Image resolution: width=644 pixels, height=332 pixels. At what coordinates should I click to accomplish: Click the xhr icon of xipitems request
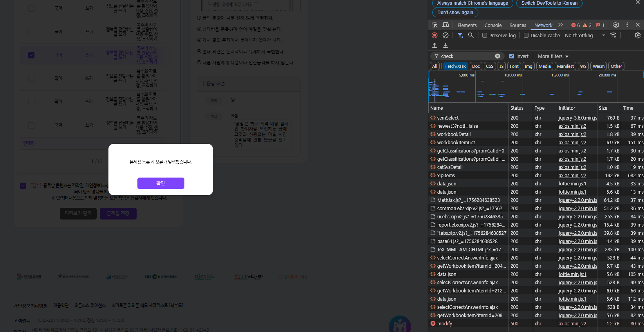point(433,175)
